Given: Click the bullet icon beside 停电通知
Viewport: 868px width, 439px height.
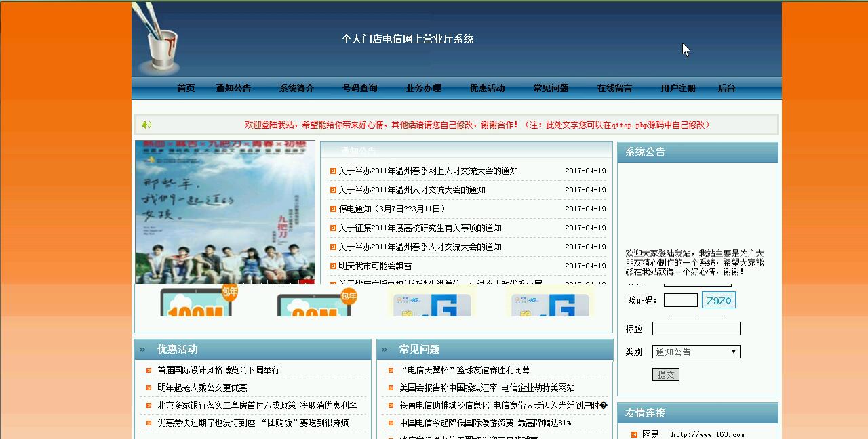Looking at the screenshot, I should point(333,209).
